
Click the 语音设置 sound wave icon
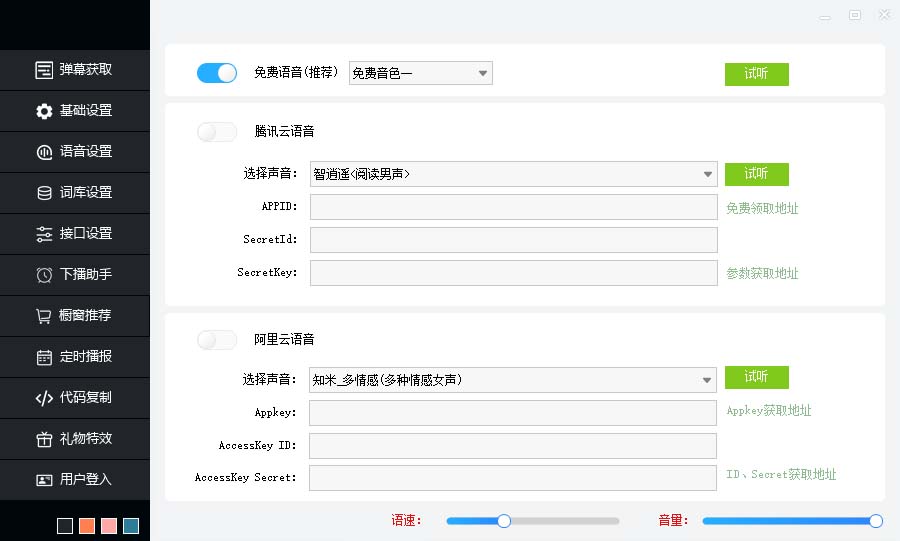pyautogui.click(x=44, y=152)
